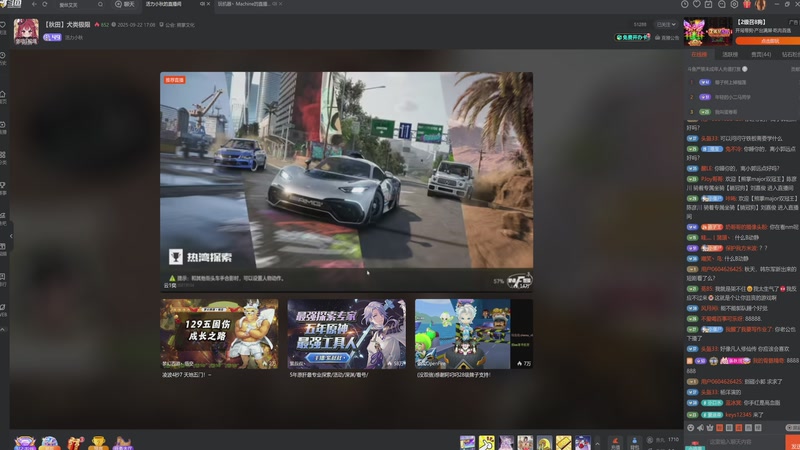Expand the left sidebar bottom chevron
Image resolution: width=800 pixels, height=450 pixels.
tap(3, 330)
